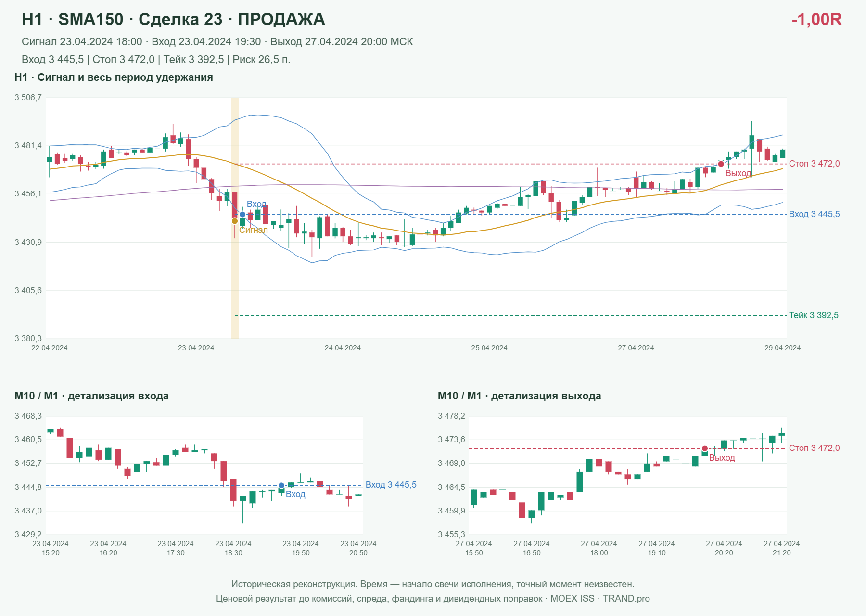The width and height of the screenshot is (866, 616).
Task: Click heading 'M10 / M1 · детализация выхода'
Action: click(520, 396)
